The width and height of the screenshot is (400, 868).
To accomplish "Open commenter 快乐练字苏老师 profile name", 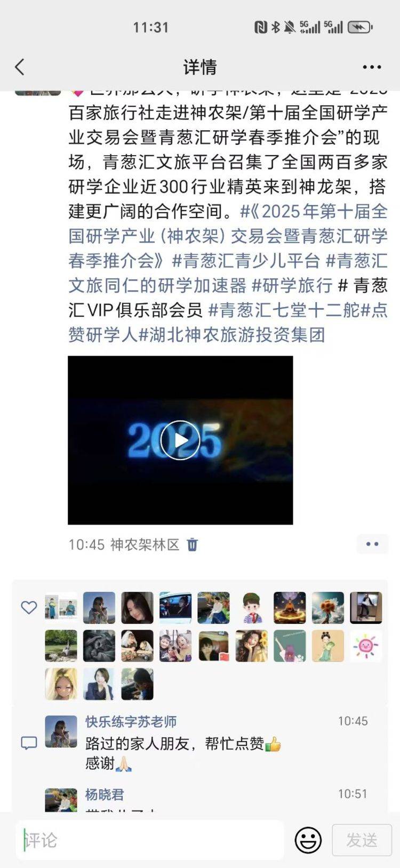I will [x=131, y=721].
